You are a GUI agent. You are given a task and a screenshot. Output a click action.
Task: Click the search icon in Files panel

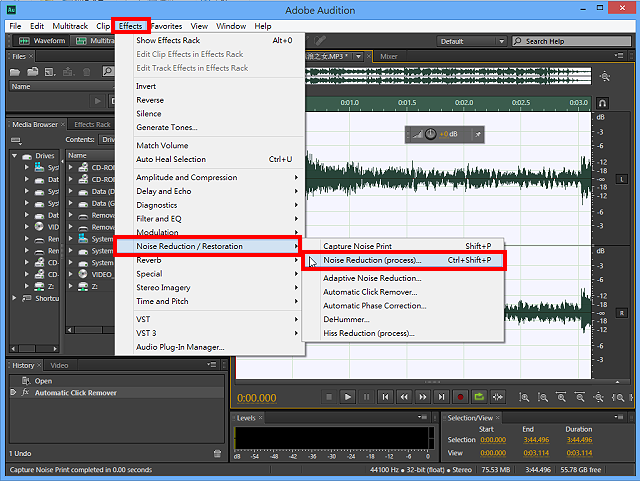pyautogui.click(x=108, y=72)
